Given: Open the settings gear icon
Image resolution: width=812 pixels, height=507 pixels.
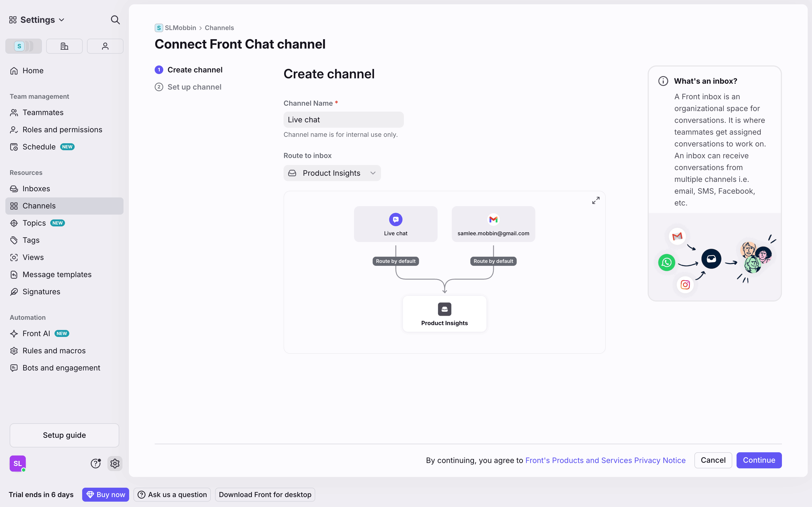Looking at the screenshot, I should [115, 464].
